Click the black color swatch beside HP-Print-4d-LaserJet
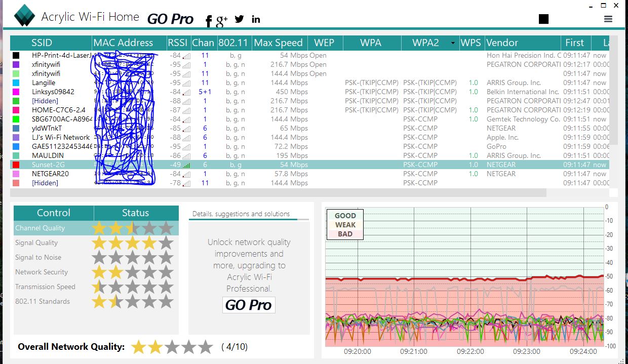The height and width of the screenshot is (364, 628). coord(16,55)
